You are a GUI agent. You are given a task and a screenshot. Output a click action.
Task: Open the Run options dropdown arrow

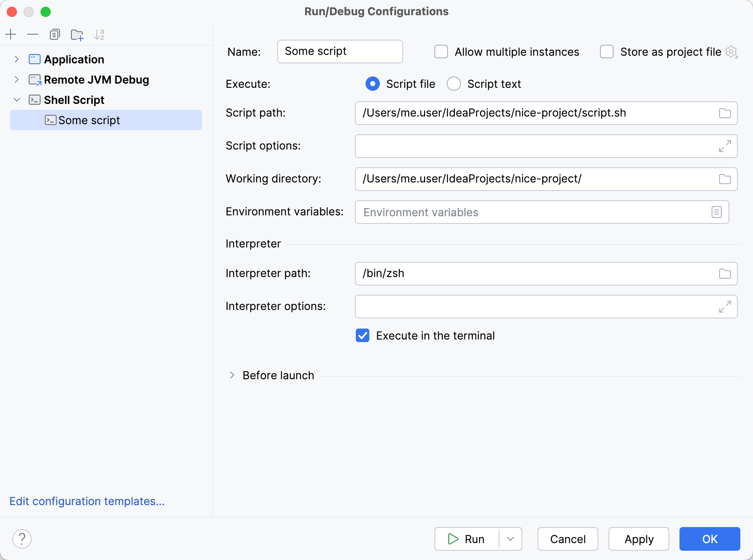510,539
